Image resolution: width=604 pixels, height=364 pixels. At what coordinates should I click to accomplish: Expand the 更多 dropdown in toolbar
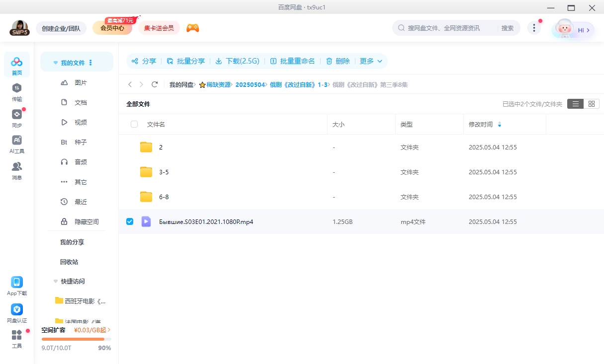click(371, 61)
